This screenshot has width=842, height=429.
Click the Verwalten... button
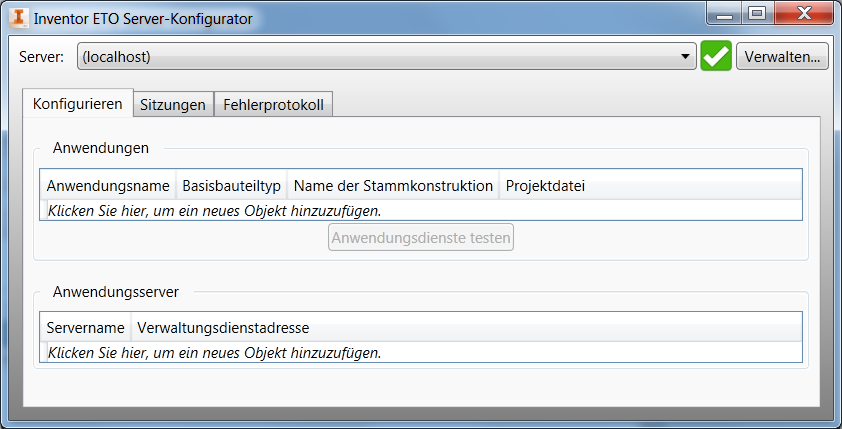(x=783, y=57)
